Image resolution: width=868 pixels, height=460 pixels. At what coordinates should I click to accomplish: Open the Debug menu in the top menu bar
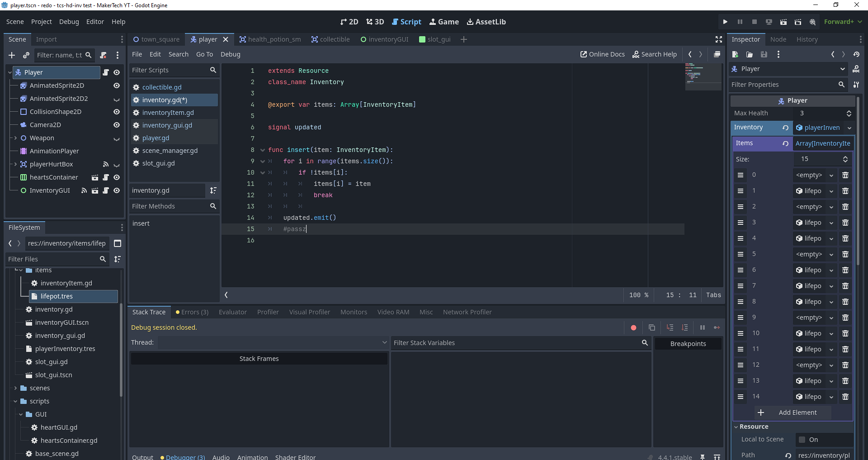69,22
